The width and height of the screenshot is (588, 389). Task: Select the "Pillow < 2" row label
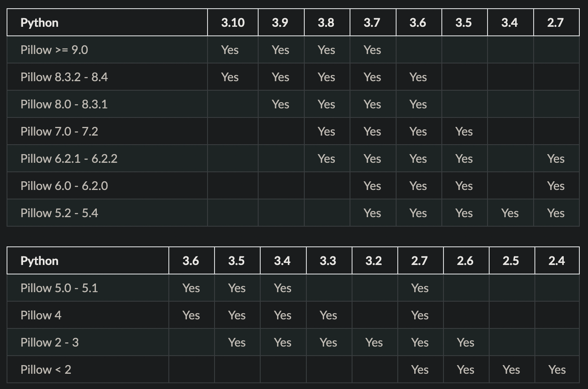tap(46, 370)
